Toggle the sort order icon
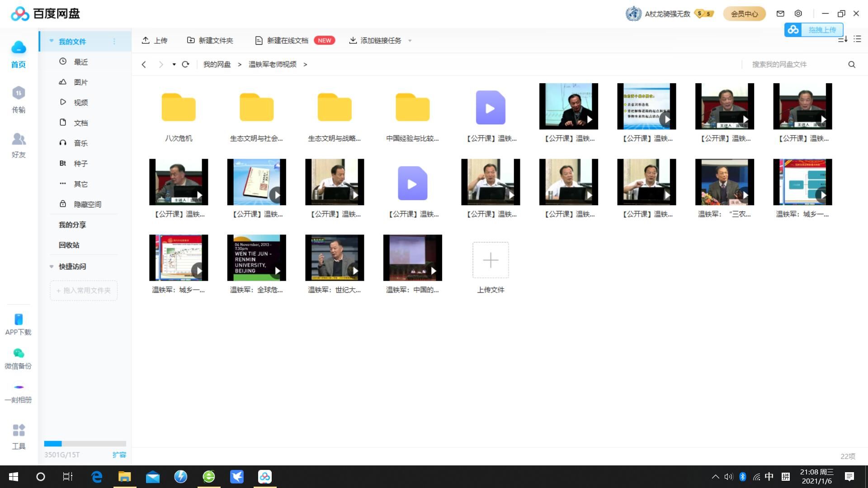 click(x=842, y=39)
